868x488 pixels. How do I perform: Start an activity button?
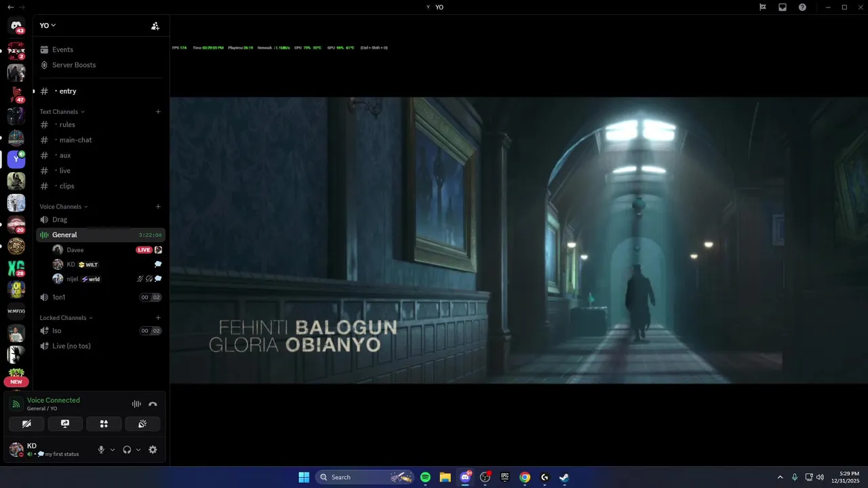104,424
